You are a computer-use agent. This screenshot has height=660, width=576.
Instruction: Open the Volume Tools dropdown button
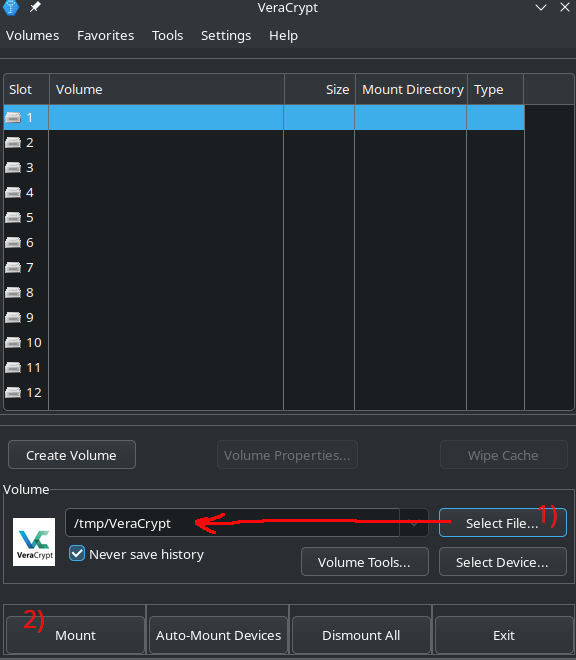coord(365,562)
